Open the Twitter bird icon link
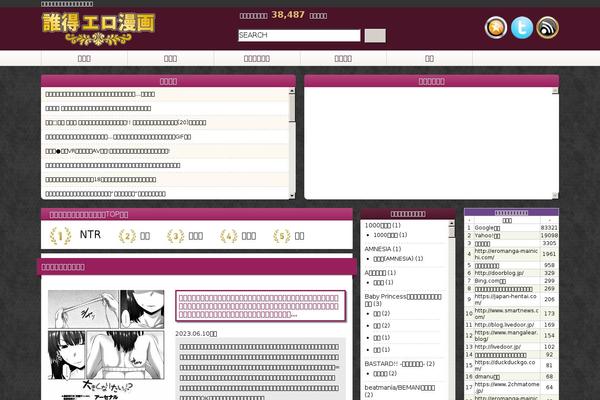 tap(522, 28)
